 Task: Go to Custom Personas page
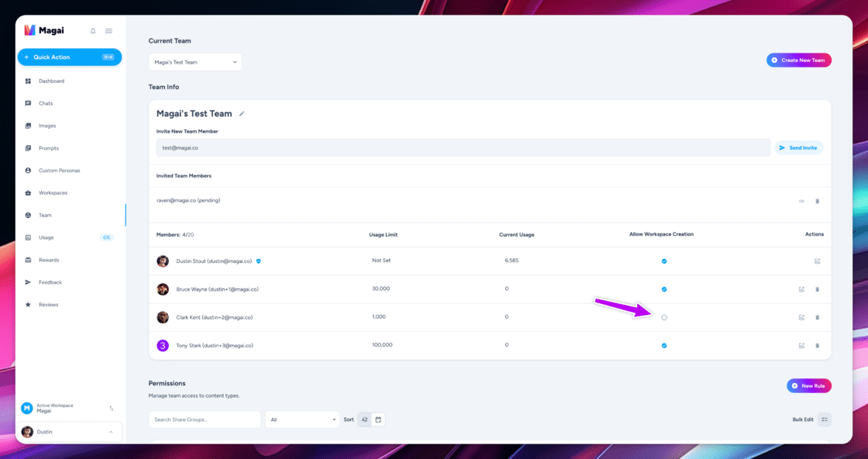coord(59,171)
